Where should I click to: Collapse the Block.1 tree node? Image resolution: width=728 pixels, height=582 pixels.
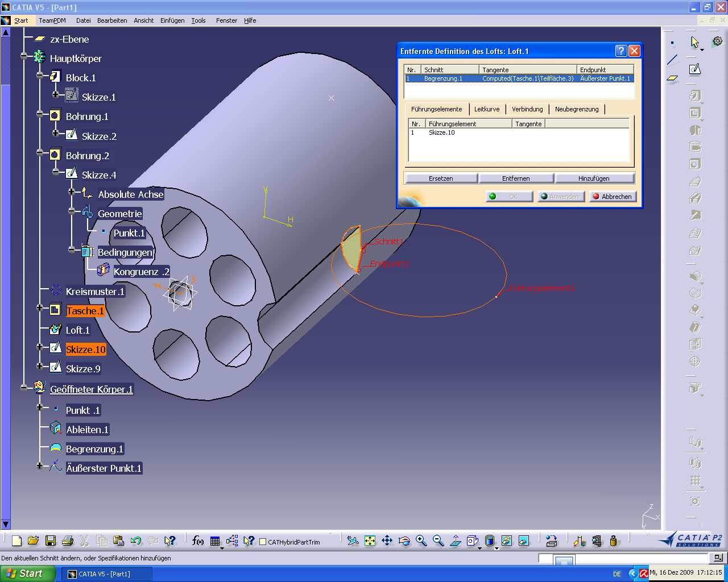coord(40,75)
